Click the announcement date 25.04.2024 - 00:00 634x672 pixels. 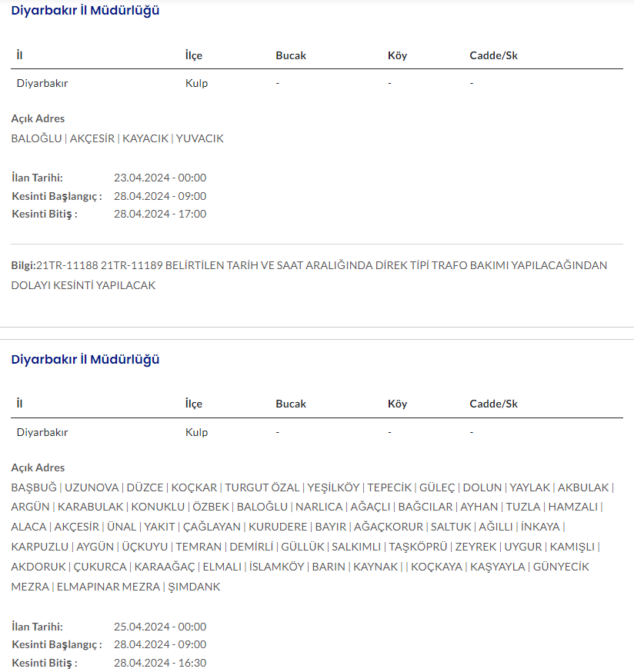click(x=160, y=627)
